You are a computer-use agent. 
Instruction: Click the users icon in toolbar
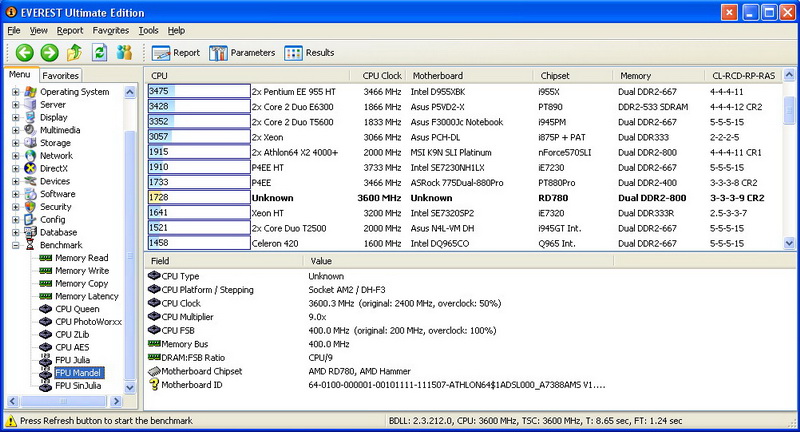[x=124, y=52]
